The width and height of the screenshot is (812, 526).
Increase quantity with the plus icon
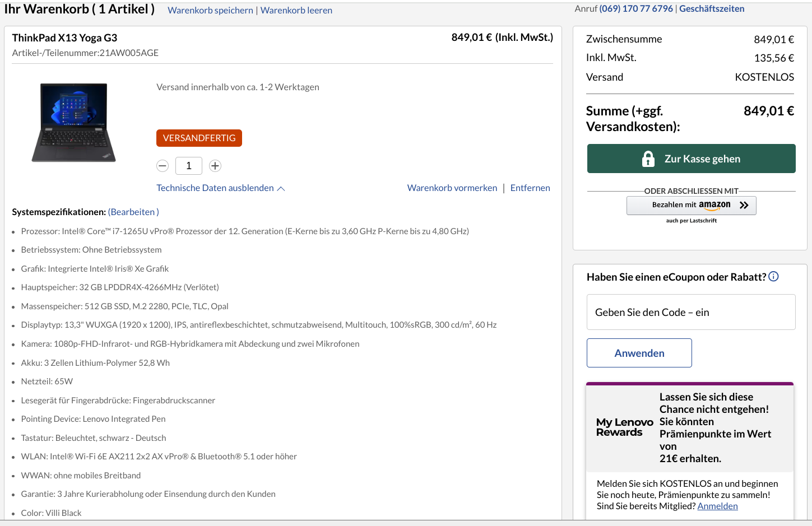215,166
